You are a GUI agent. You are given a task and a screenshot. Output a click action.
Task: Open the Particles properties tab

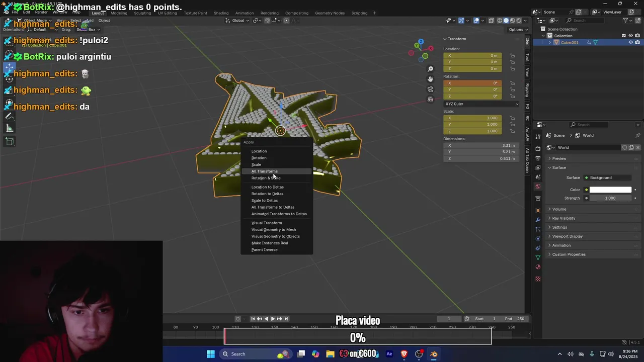[538, 229]
